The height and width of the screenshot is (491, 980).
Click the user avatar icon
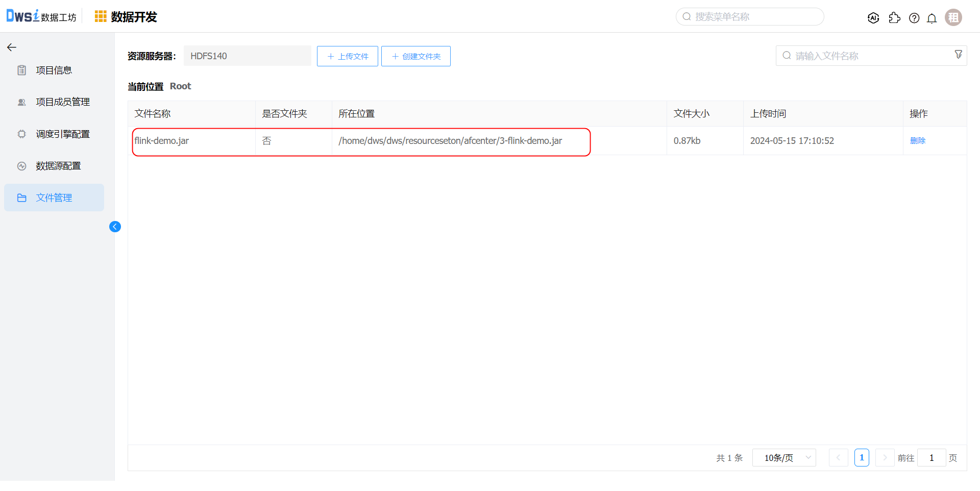point(953,17)
